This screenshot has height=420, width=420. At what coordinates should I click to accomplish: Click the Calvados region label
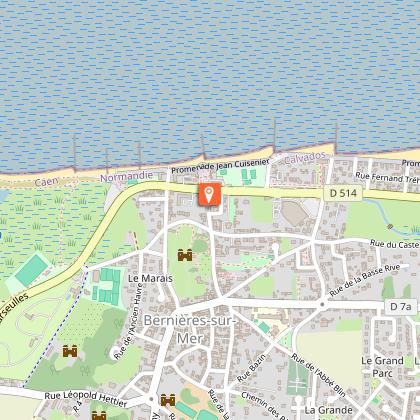pyautogui.click(x=305, y=157)
